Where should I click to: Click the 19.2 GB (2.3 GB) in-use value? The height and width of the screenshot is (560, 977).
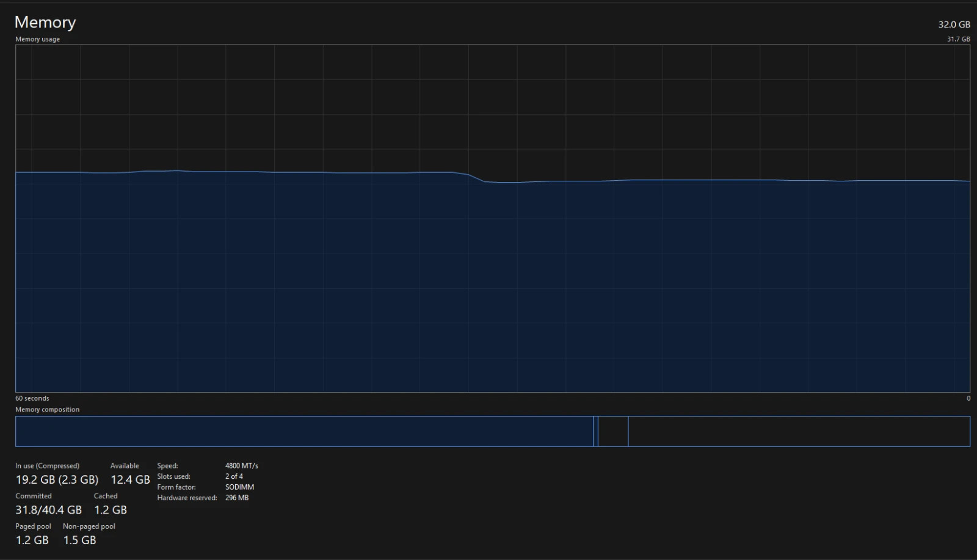(57, 479)
